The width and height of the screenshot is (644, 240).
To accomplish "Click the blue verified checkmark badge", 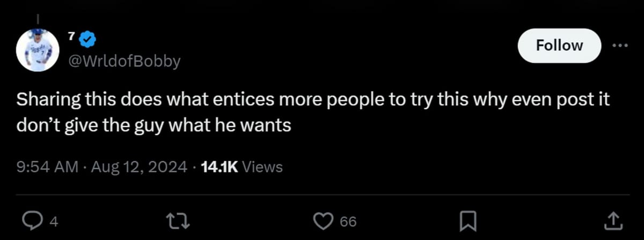I will [x=88, y=39].
